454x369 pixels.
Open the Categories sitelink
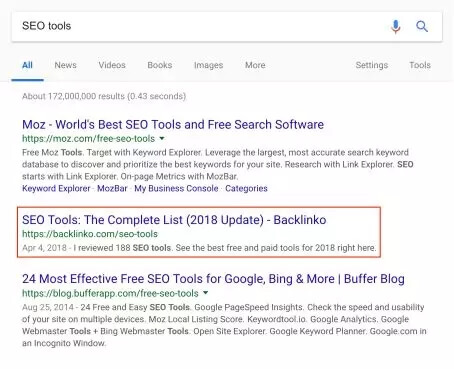[246, 188]
